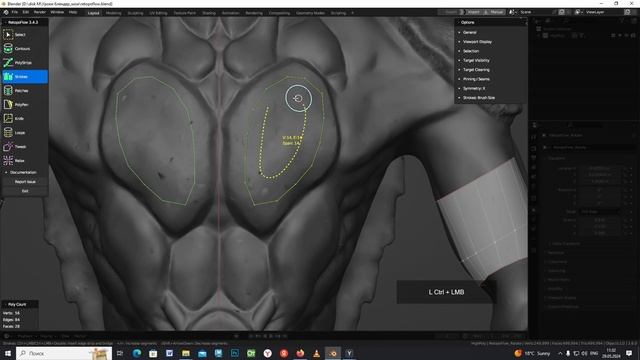Screen dimensions: 640x360
Task: Activate the Contours tool
Action: (x=24, y=49)
